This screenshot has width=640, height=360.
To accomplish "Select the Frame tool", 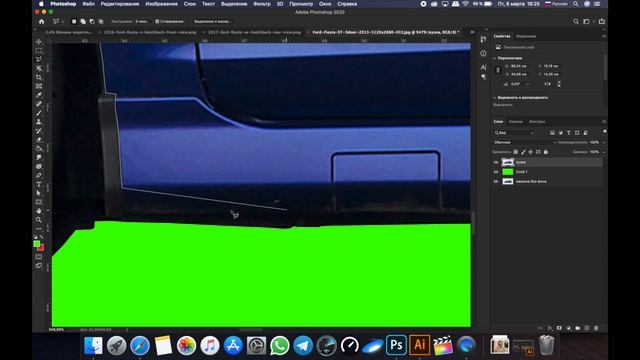I will click(39, 86).
